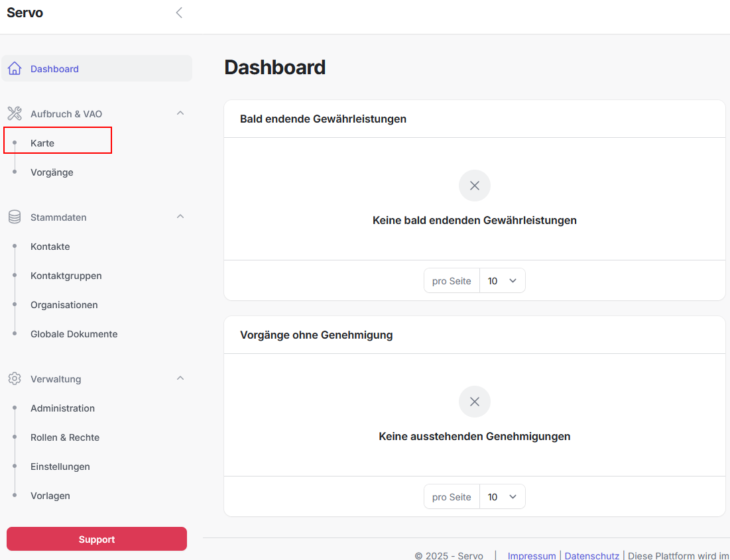Collapse the Verwaltung section
Viewport: 730px width, 560px height.
tap(180, 378)
